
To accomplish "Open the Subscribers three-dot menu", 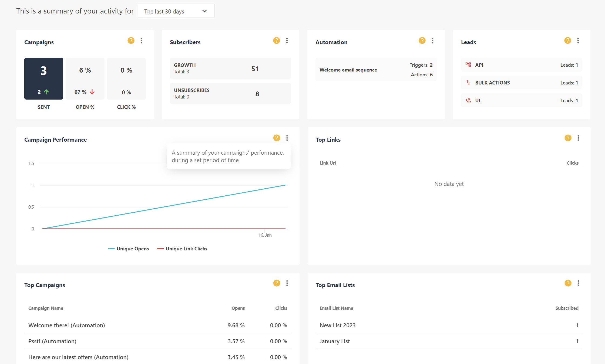I will (x=287, y=40).
